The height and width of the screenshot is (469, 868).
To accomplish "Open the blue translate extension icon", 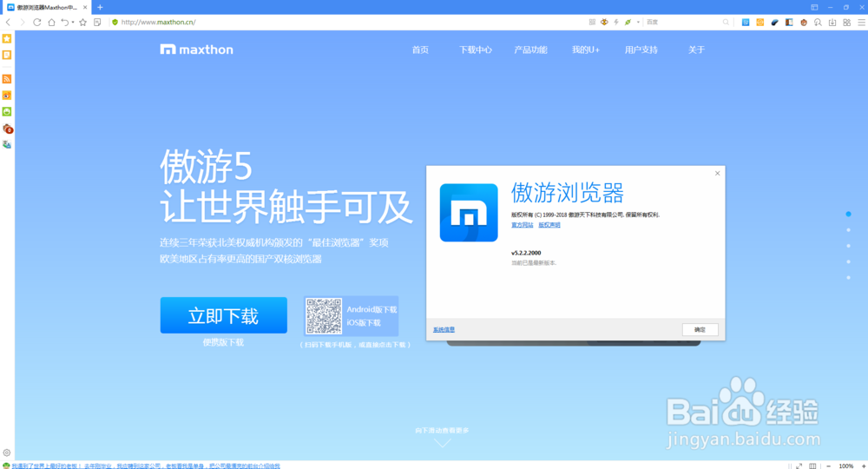I will click(746, 23).
